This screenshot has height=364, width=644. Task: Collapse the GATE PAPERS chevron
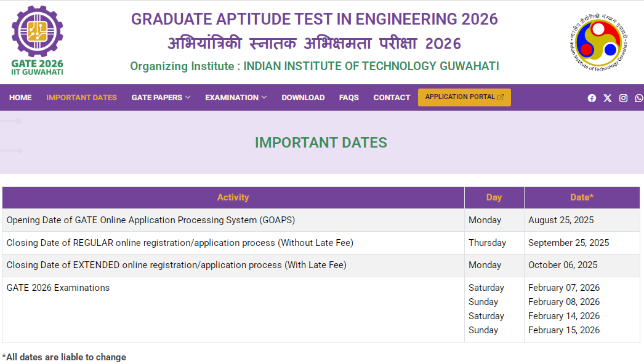pos(188,97)
